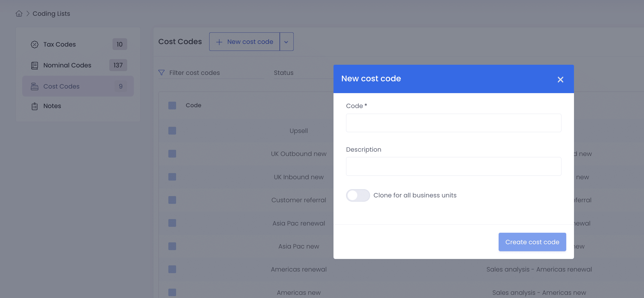Click the 9 Cost Codes count badge
Image resolution: width=644 pixels, height=298 pixels.
point(121,86)
